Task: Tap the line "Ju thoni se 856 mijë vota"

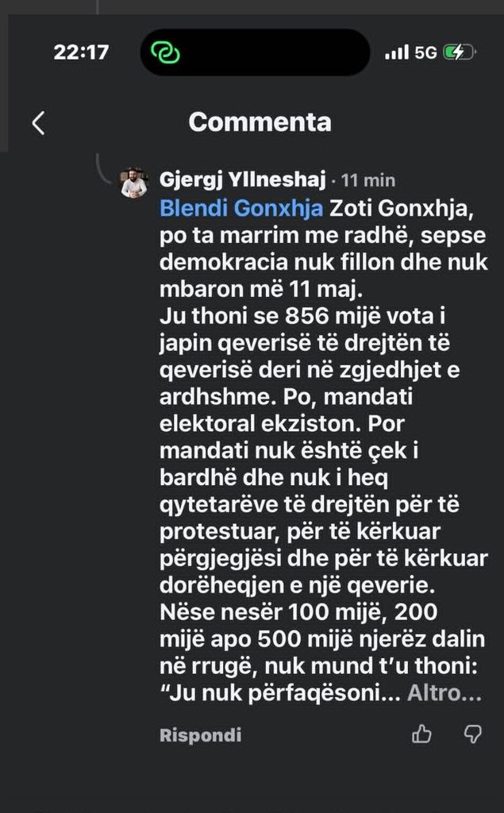Action: pos(296,316)
